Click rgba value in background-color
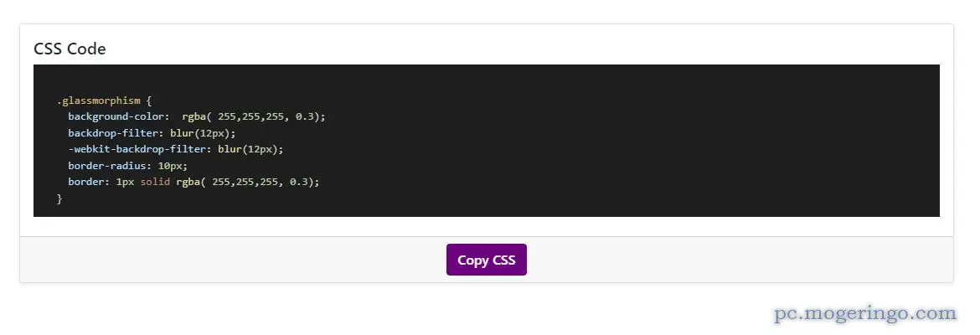The image size is (980, 335). 254,117
